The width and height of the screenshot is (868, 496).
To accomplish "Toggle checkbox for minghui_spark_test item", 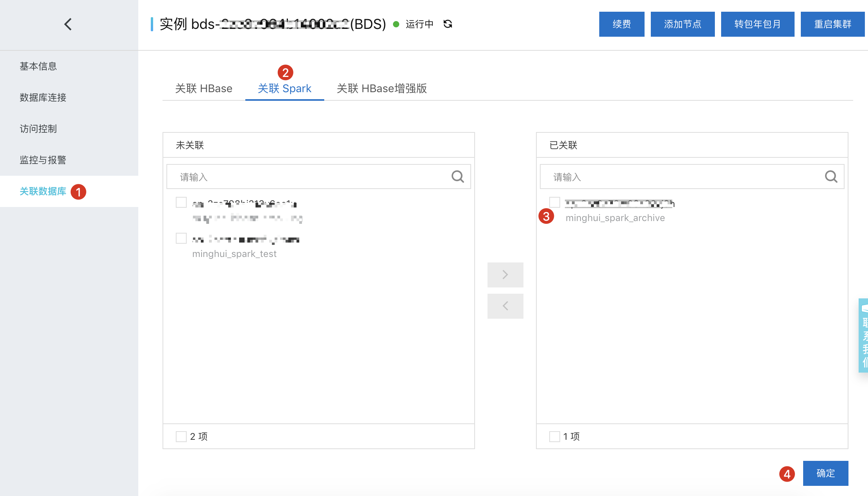I will (x=182, y=239).
